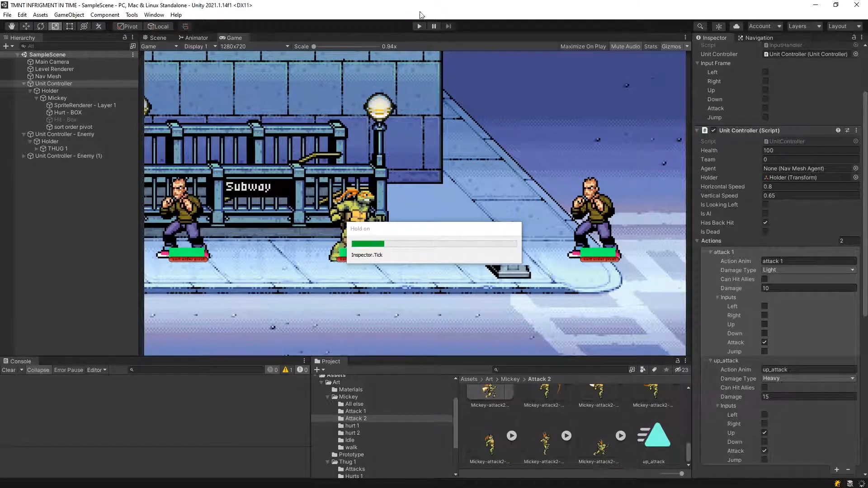Open the Display 1 dropdown
This screenshot has height=488, width=868.
[x=200, y=47]
